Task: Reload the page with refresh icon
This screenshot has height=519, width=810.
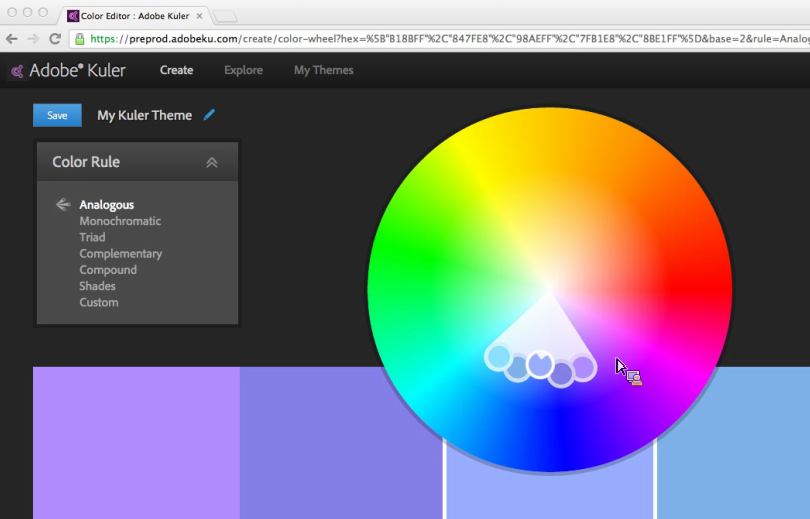Action: pyautogui.click(x=55, y=39)
